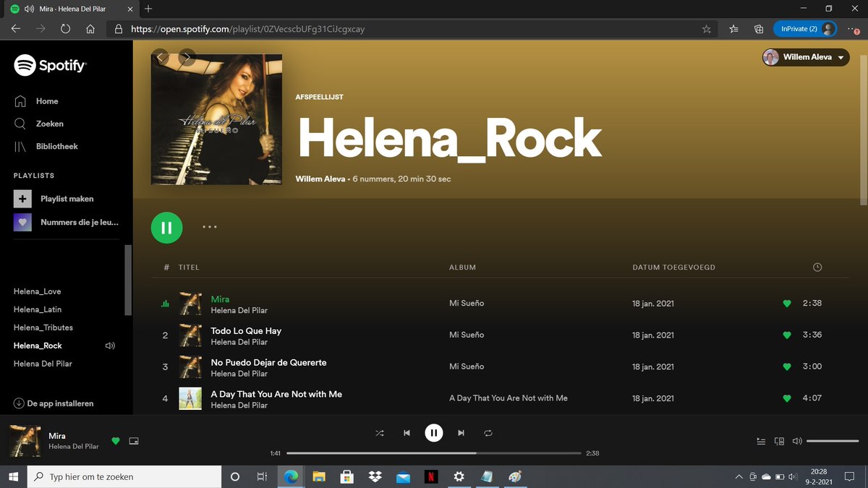The image size is (868, 488).
Task: Add page to favorites star icon
Action: [x=707, y=29]
